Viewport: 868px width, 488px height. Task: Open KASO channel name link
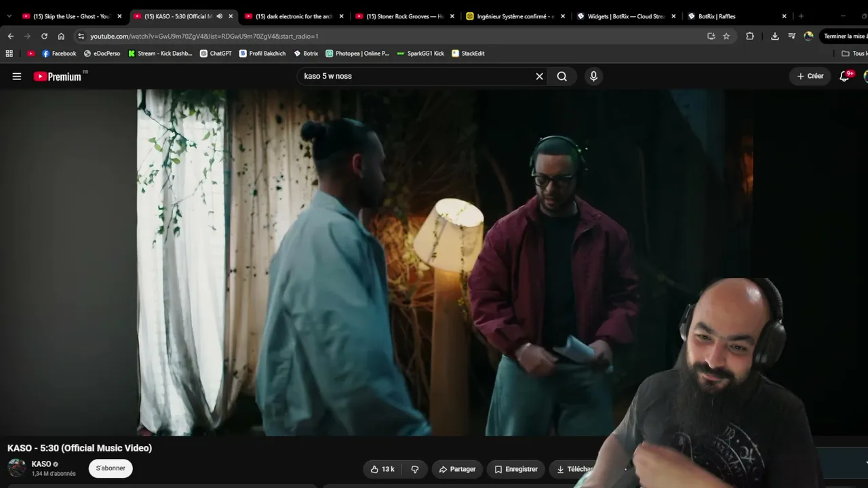(x=41, y=464)
